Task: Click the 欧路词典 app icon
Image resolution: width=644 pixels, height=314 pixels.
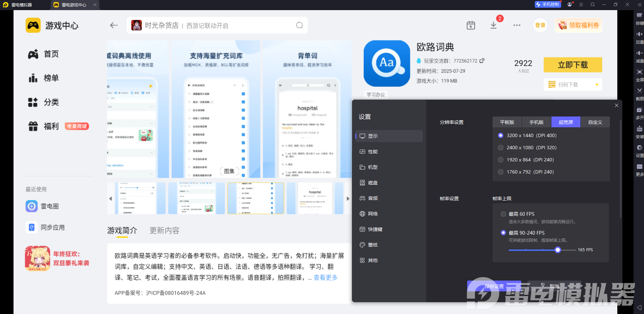Action: pos(387,63)
